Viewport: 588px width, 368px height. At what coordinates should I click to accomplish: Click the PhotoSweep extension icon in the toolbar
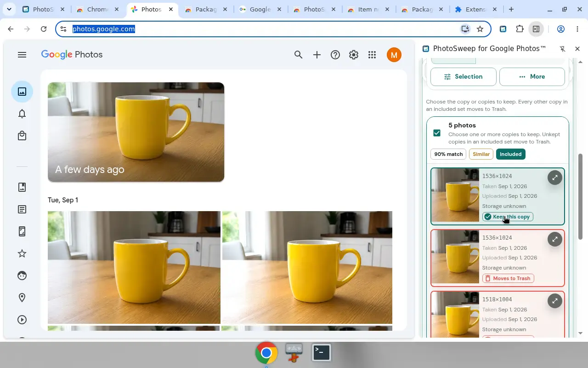[x=503, y=29]
